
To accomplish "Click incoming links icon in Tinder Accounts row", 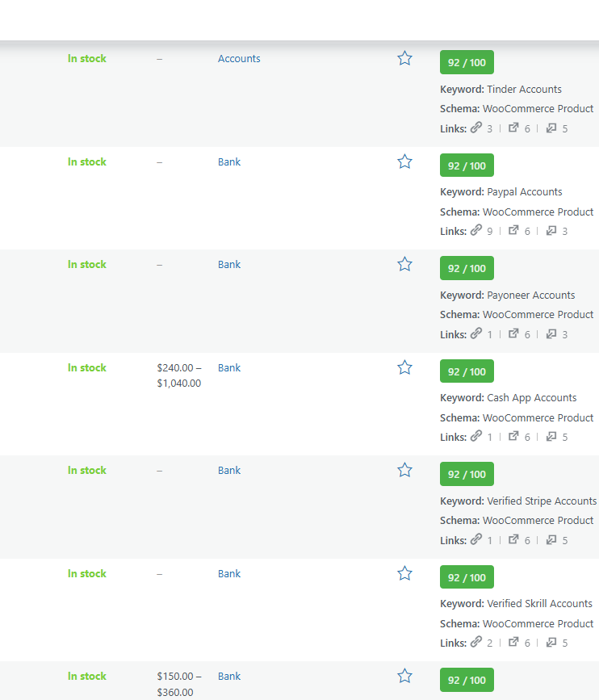I will point(551,128).
